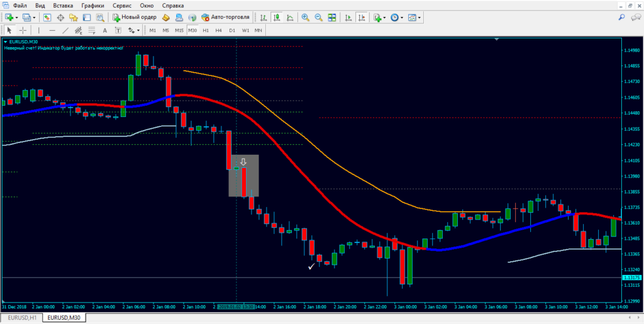Image resolution: width=644 pixels, height=324 pixels.
Task: Toggle Авто-торговля auto trading on
Action: (x=225, y=17)
